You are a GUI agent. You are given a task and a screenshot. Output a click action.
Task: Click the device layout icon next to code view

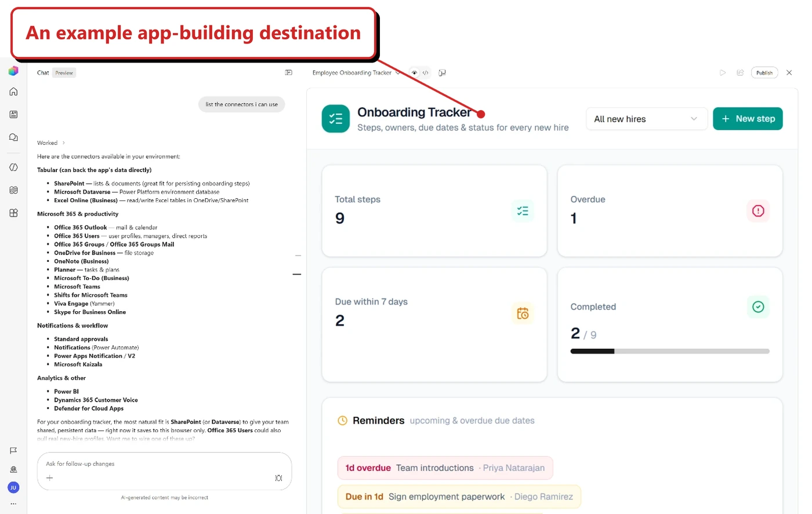point(442,72)
